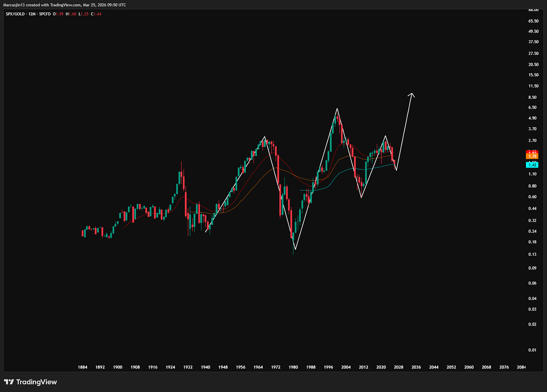This screenshot has width=547, height=392.
Task: Click the 0.04 price scale label
Action: [x=532, y=299]
